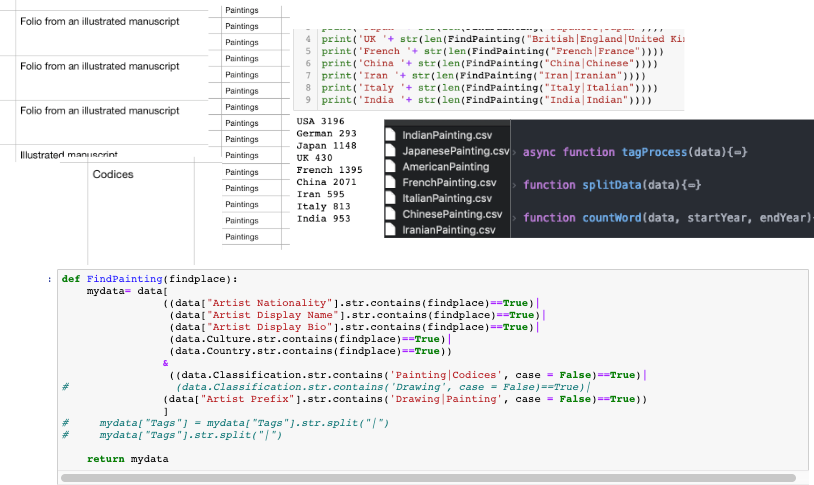Select the Codices spreadsheet cell
The height and width of the screenshot is (485, 814).
112,175
